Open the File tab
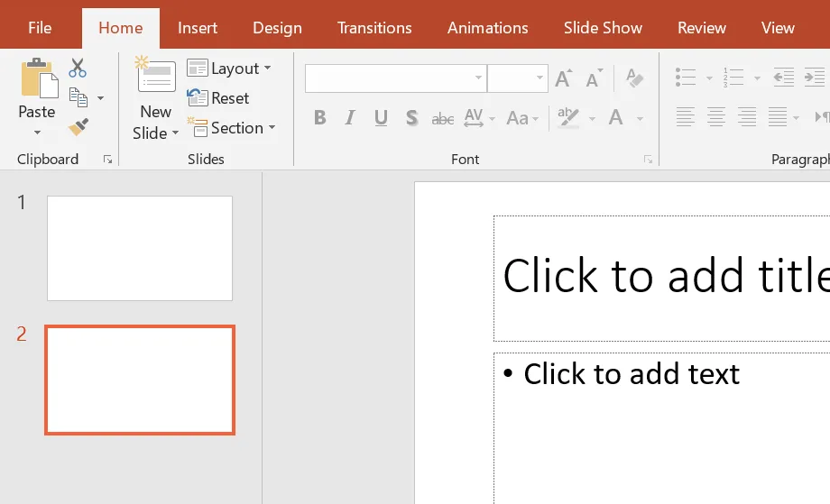This screenshot has height=504, width=830. (x=40, y=28)
